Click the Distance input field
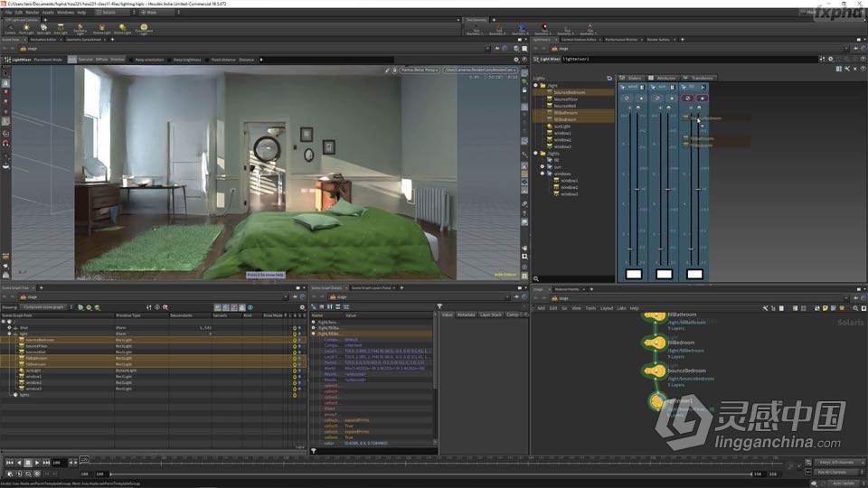The image size is (868, 488). (x=326, y=60)
